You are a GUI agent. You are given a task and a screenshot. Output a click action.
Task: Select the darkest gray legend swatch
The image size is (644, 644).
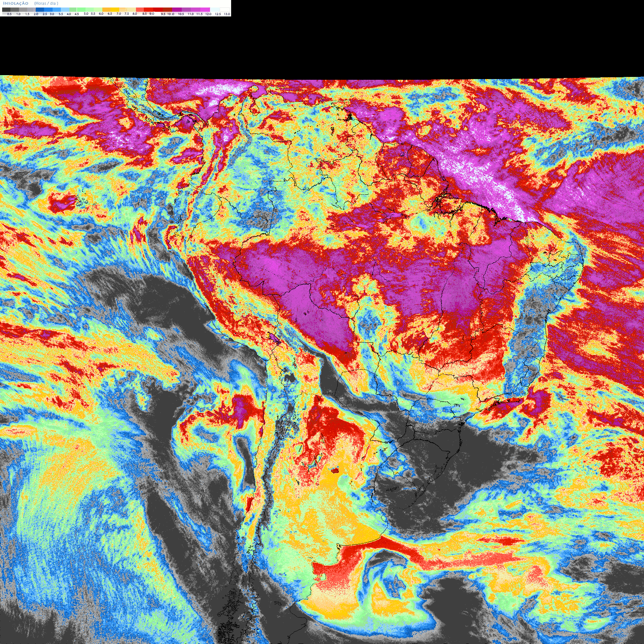(x=6, y=10)
